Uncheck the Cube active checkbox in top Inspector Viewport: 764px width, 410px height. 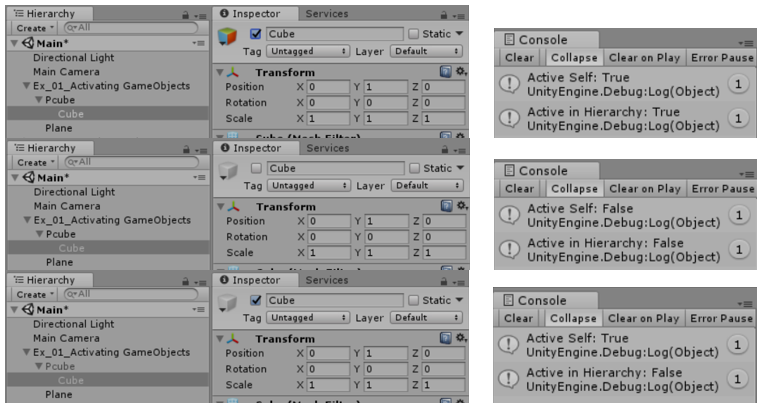tap(255, 34)
